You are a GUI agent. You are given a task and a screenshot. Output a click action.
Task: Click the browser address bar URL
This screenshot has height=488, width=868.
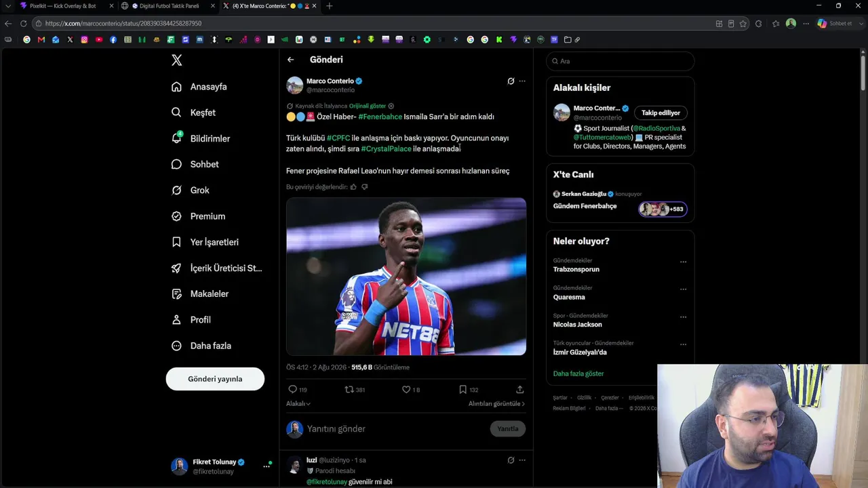[x=123, y=24]
